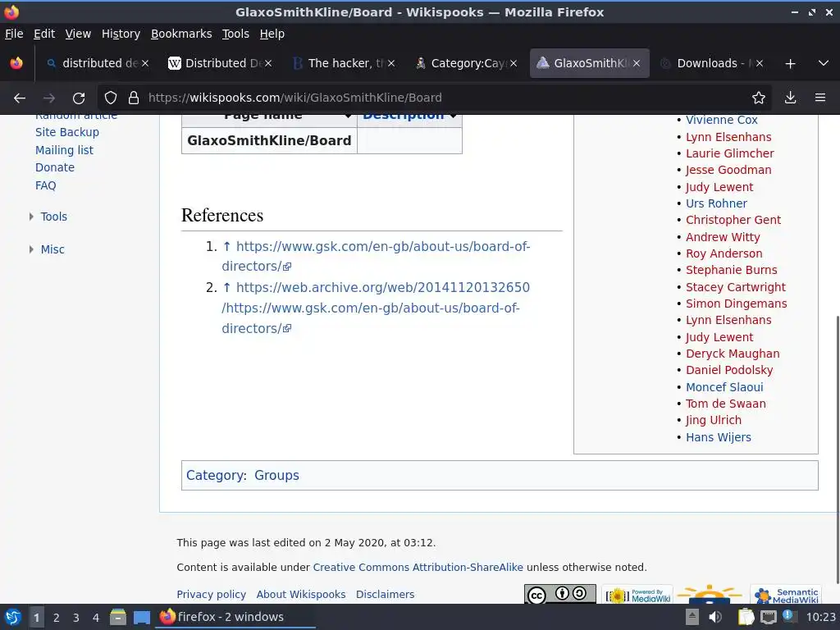Switch to workspace 2
Image resolution: width=840 pixels, height=630 pixels.
tap(57, 618)
